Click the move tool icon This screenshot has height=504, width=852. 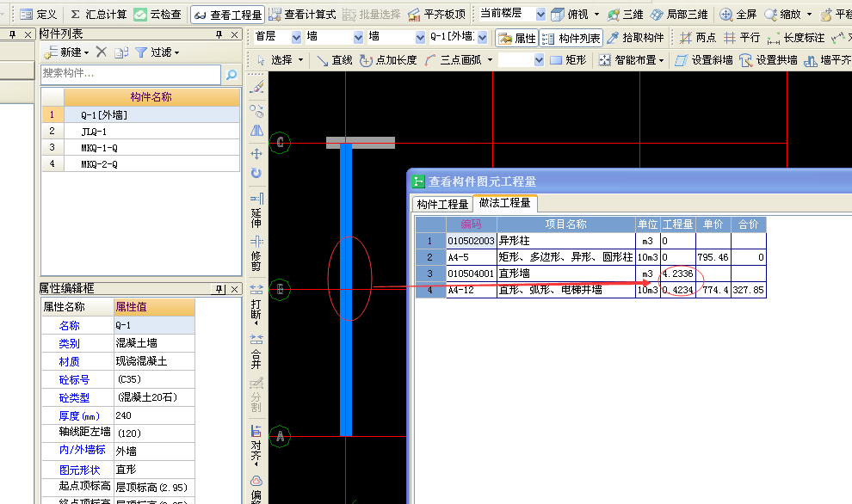[256, 154]
